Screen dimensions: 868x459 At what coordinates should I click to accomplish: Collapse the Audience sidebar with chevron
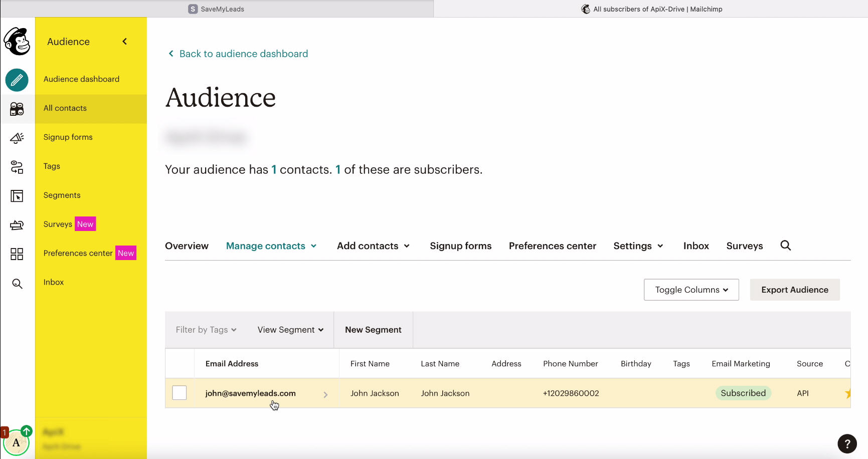pyautogui.click(x=125, y=42)
